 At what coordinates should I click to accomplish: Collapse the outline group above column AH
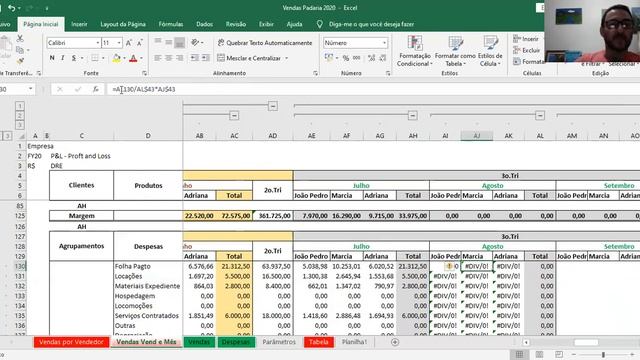pyautogui.click(x=412, y=116)
